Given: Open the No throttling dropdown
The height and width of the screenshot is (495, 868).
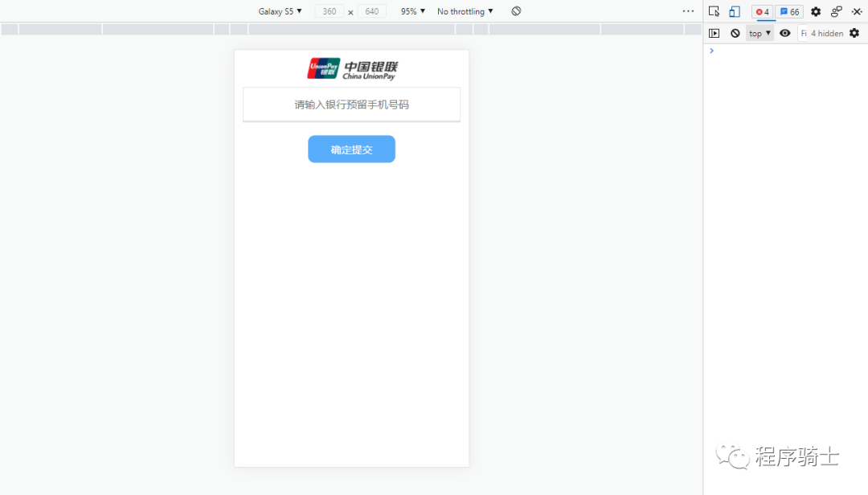Looking at the screenshot, I should click(x=465, y=11).
